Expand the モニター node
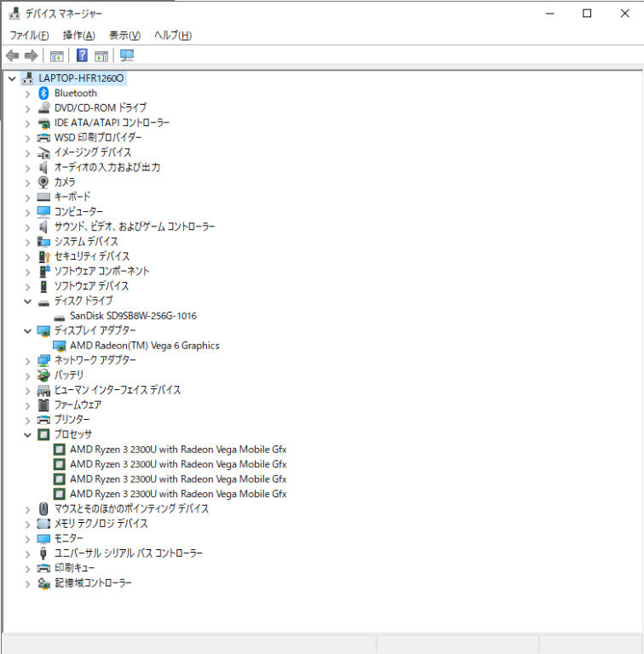Screen dimensions: 644x654 pos(27,539)
